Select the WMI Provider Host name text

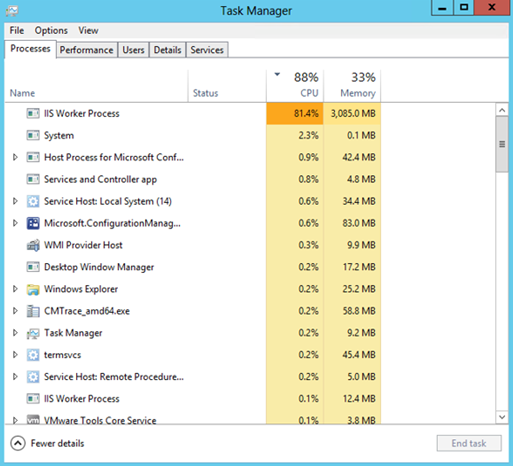[x=83, y=245]
